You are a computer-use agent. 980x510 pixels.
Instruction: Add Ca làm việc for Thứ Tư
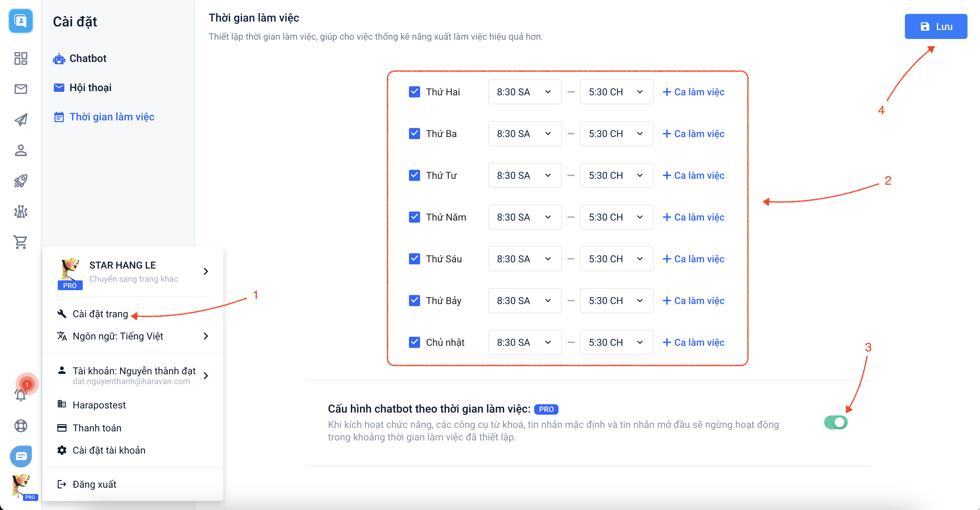click(x=693, y=175)
